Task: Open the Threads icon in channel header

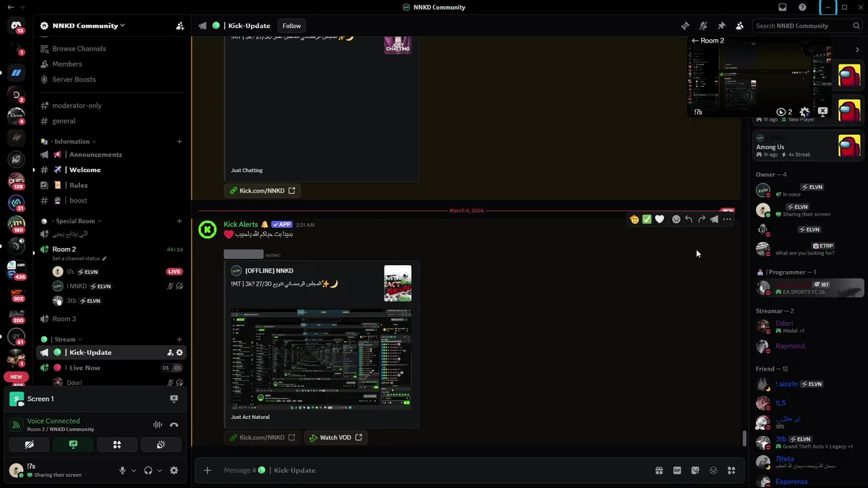Action: pos(686,26)
